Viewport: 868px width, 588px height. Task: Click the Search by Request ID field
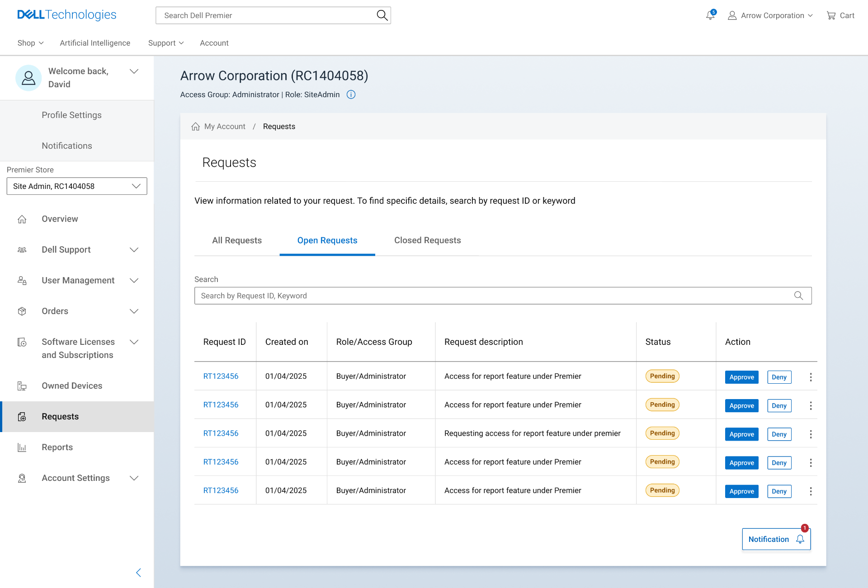[503, 296]
